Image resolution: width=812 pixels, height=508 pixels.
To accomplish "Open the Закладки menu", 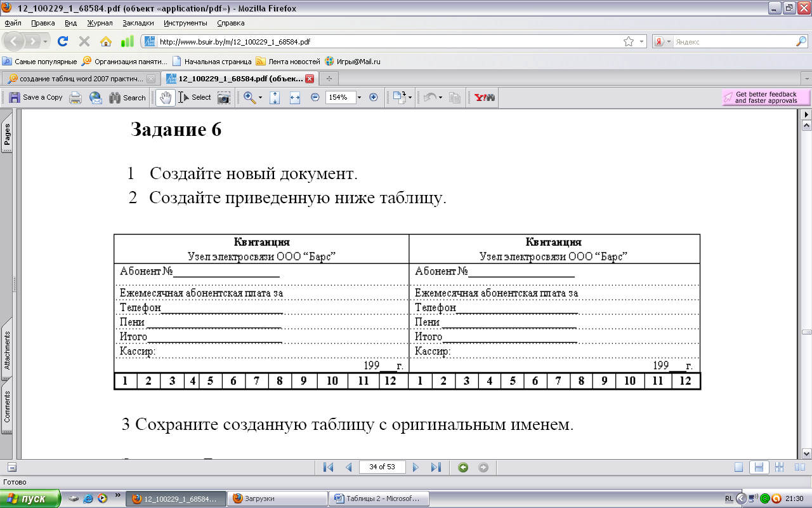I will click(x=138, y=23).
